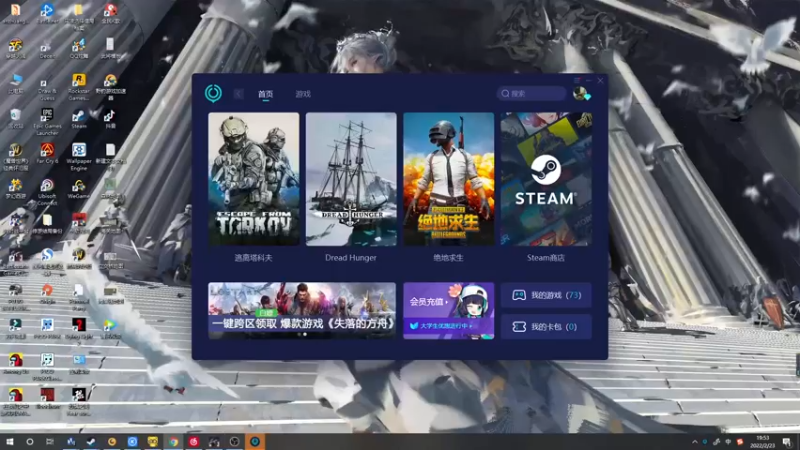
Task: Open the 失落的方舟 promotional banner
Action: (x=302, y=310)
